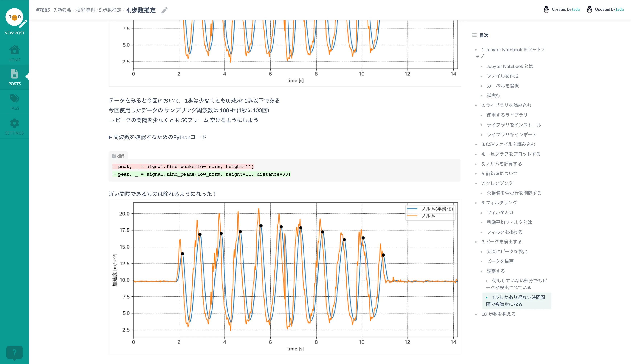Expand 周波数を確認するためのPythonコード disclosure

157,137
